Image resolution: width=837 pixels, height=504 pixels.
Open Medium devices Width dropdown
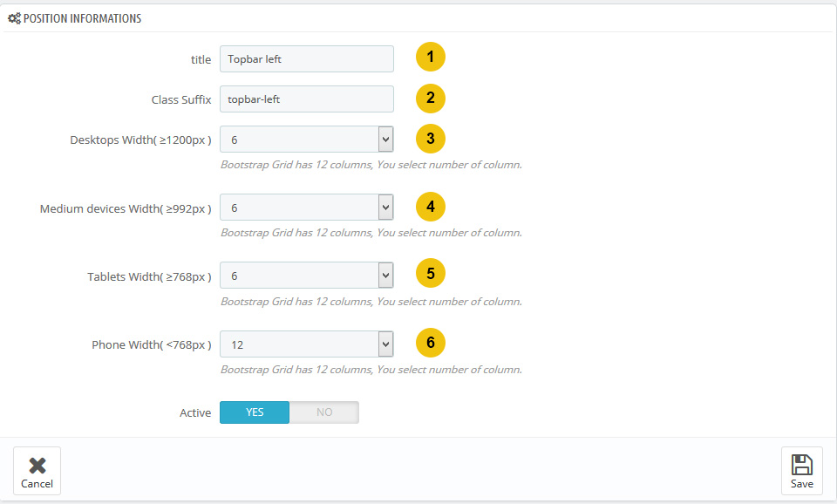click(307, 208)
